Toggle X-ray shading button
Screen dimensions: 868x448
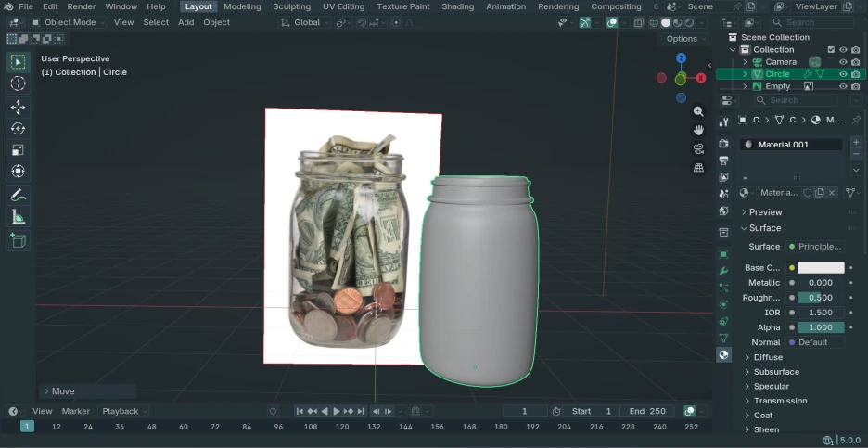point(639,22)
